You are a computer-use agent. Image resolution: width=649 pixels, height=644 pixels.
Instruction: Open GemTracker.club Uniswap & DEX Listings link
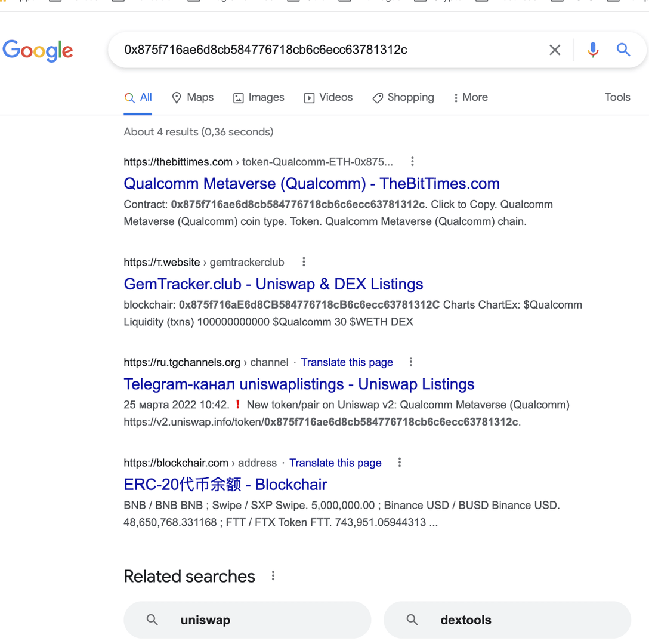[x=273, y=284]
